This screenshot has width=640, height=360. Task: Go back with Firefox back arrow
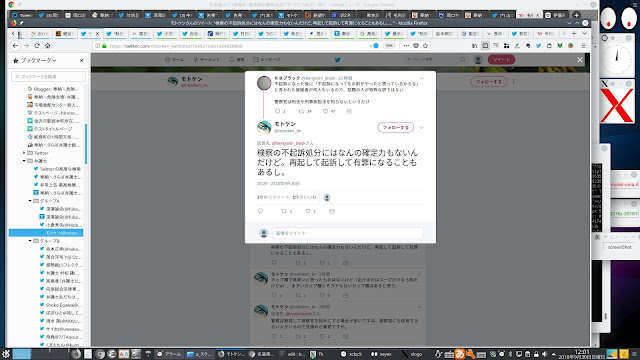(x=15, y=46)
